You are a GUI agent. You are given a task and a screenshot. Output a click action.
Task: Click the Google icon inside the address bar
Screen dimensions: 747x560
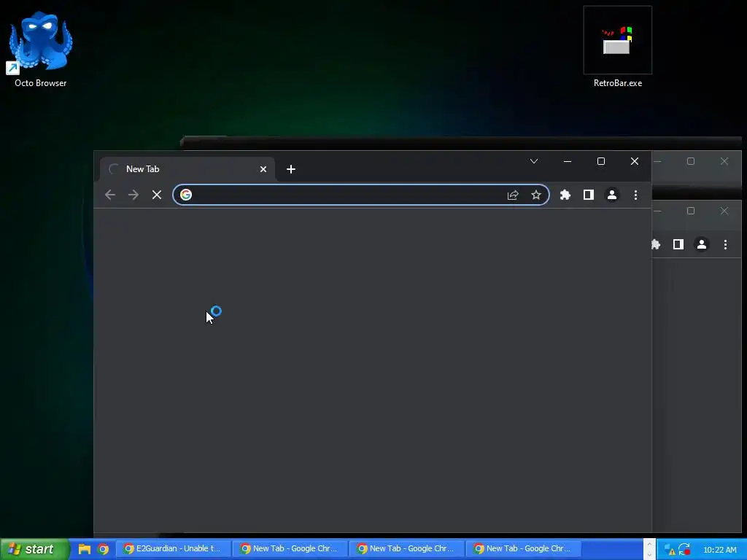tap(186, 195)
